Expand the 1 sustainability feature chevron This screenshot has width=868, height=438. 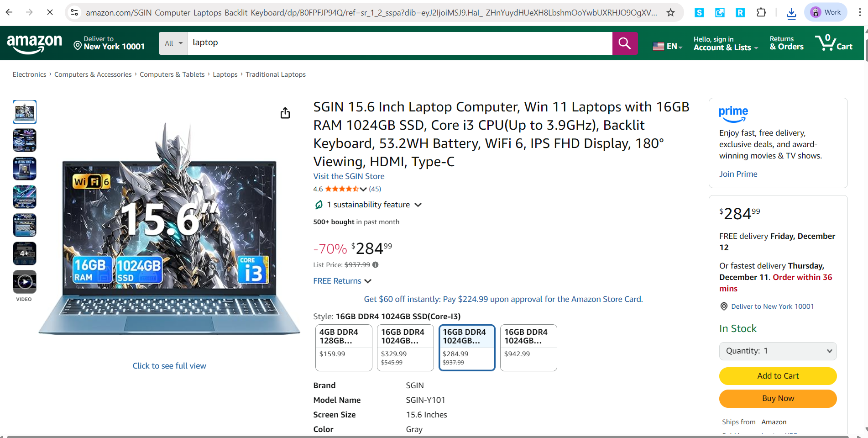coord(418,205)
